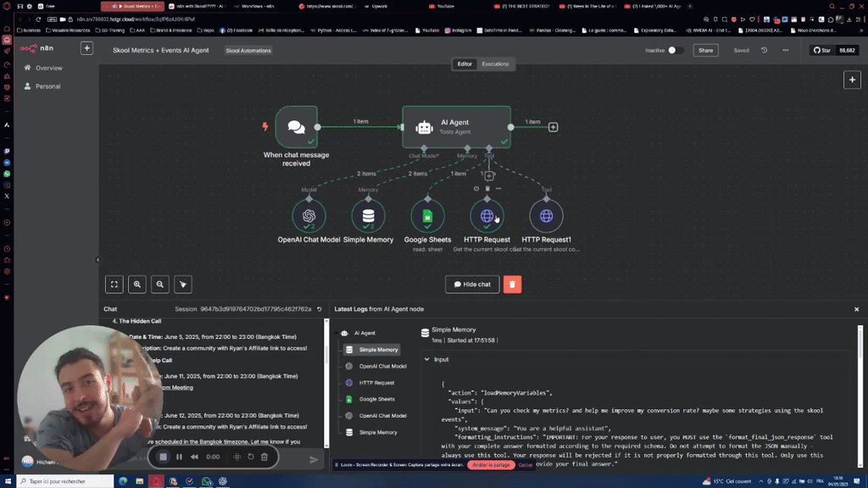Stop the Loom recording

point(164,457)
